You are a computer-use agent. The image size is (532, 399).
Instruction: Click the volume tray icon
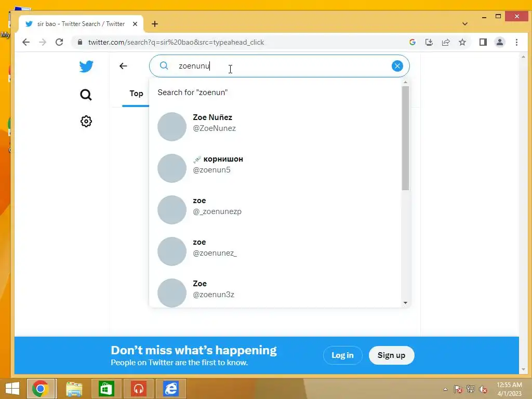[483, 389]
